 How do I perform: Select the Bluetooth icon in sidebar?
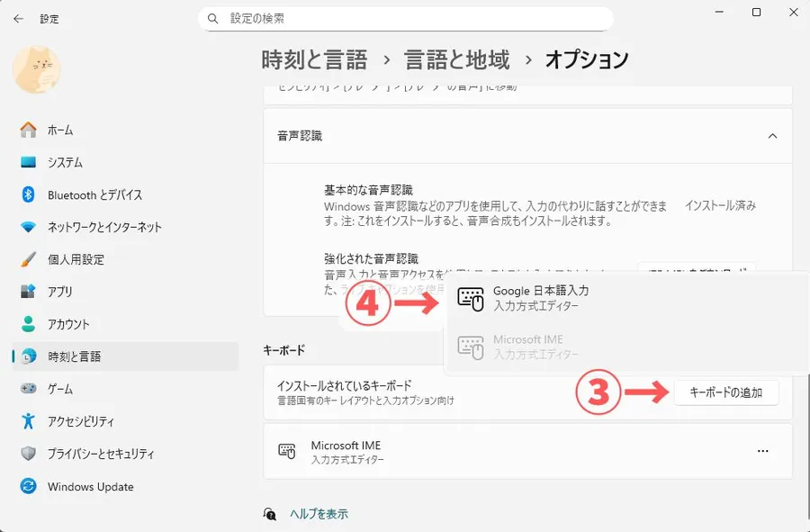pyautogui.click(x=28, y=195)
